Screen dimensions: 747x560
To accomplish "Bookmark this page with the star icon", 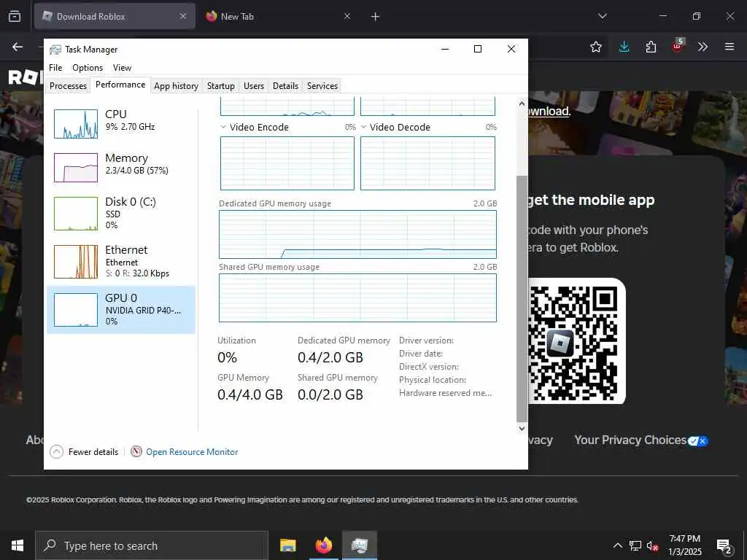I will tap(595, 47).
